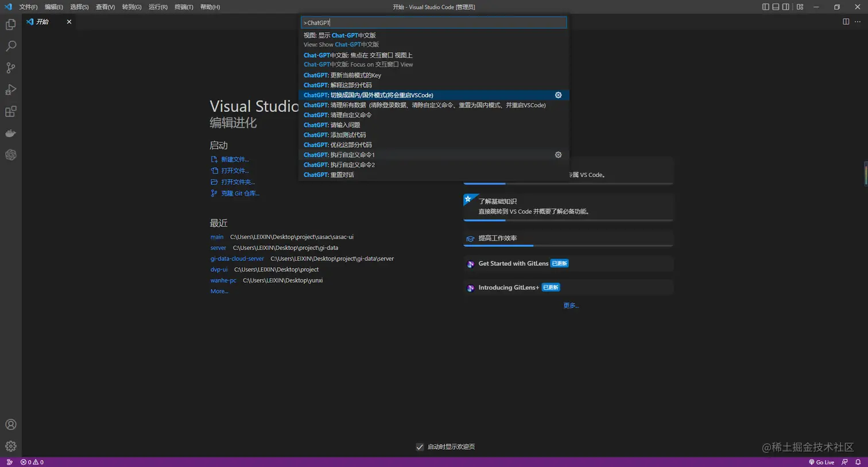868x467 pixels.
Task: Select Chat-GPT中文版: 焦点在 交互窗口 视图上 command
Action: (x=434, y=60)
